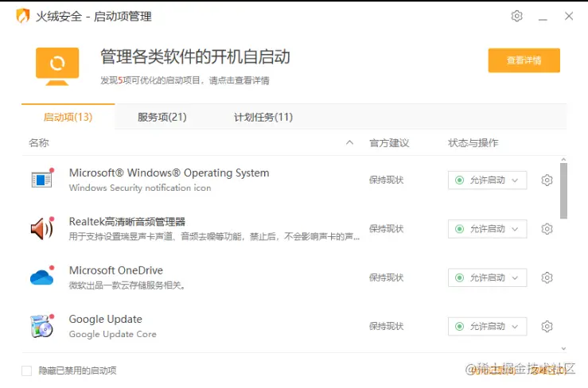The image size is (588, 388).
Task: Click the Microsoft OneDrive cloud icon
Action: [x=42, y=276]
